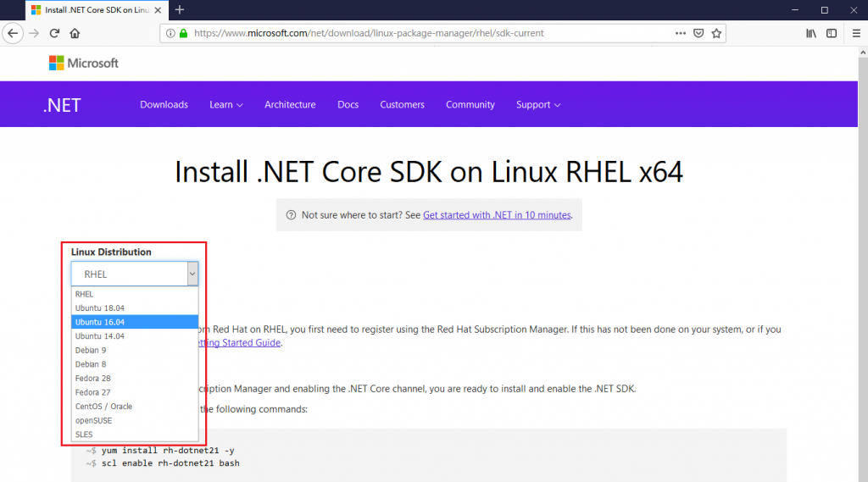Select Ubuntu 18.04 from the list
868x482 pixels.
click(x=135, y=307)
